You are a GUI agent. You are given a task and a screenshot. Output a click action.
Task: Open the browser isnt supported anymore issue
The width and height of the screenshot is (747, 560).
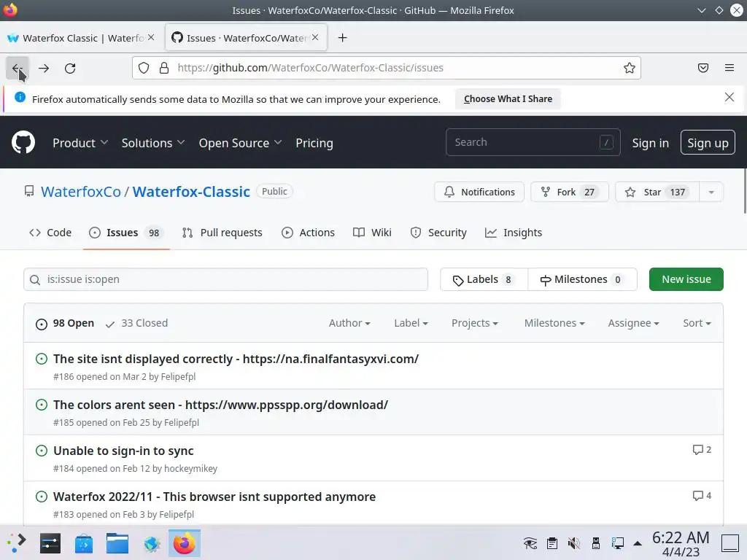[214, 497]
